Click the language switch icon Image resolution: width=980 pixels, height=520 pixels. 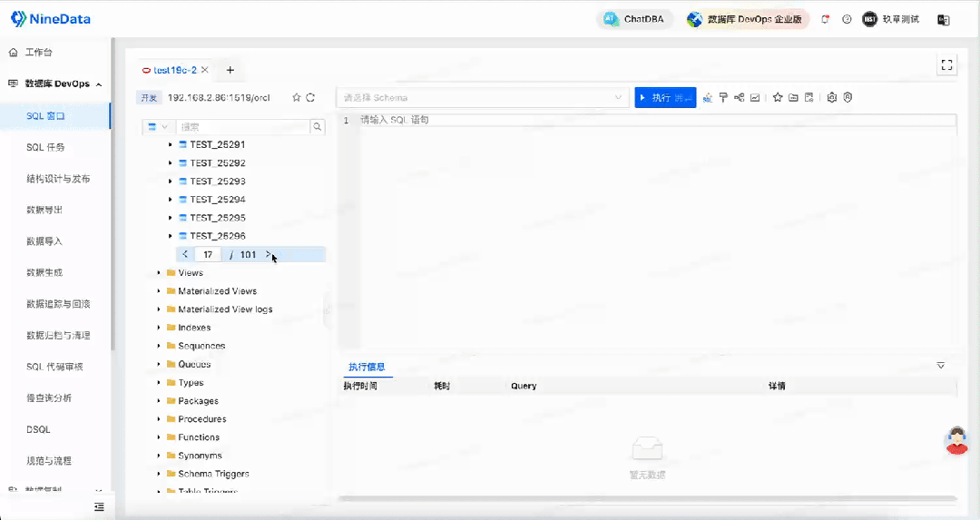click(x=943, y=19)
